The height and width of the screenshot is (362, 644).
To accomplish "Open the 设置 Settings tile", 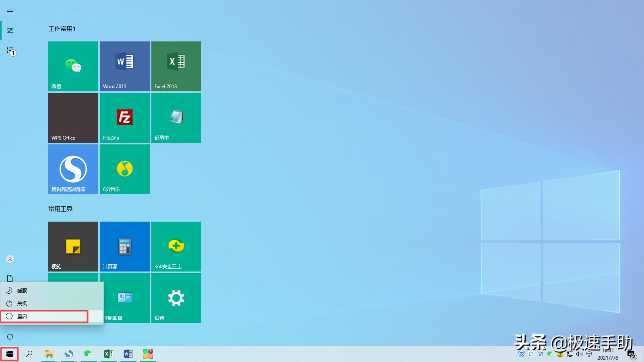I will (176, 298).
